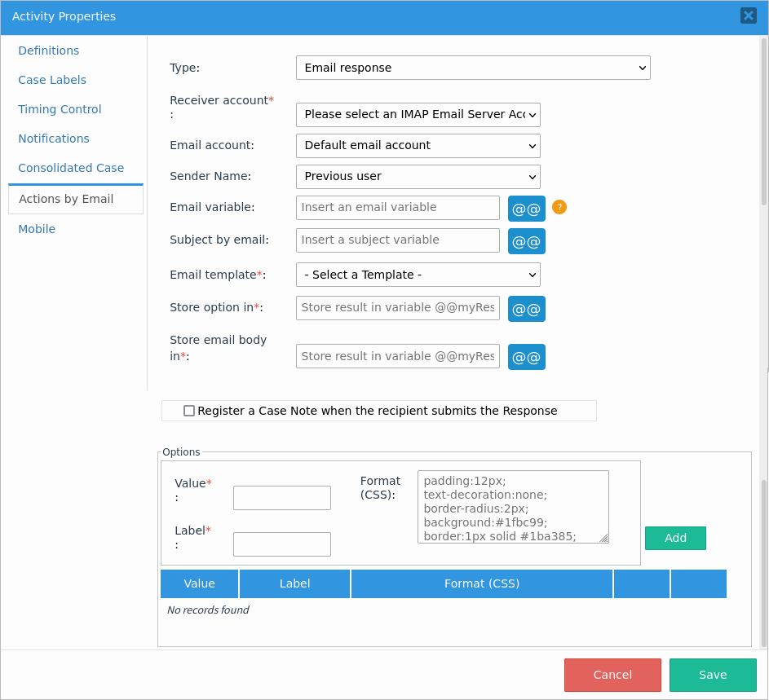Screen dimensions: 769x700
Task: Close the Activity Properties dialog
Action: click(748, 15)
